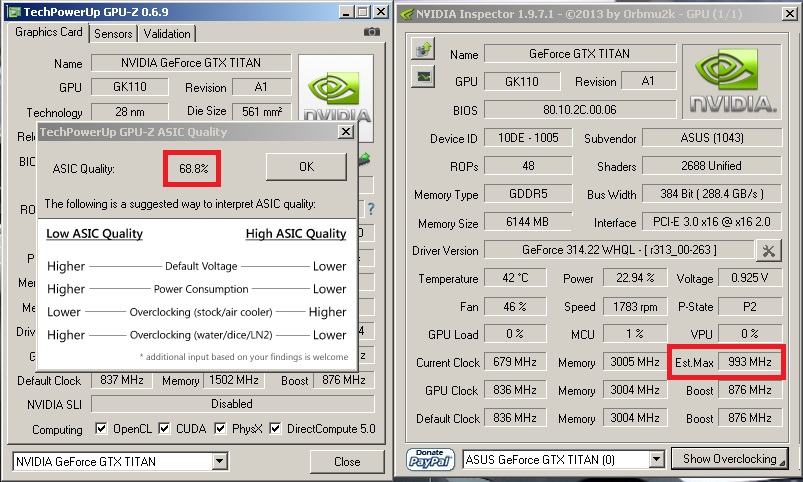Click the High ASIC Quality heading
This screenshot has width=803, height=482.
[296, 234]
